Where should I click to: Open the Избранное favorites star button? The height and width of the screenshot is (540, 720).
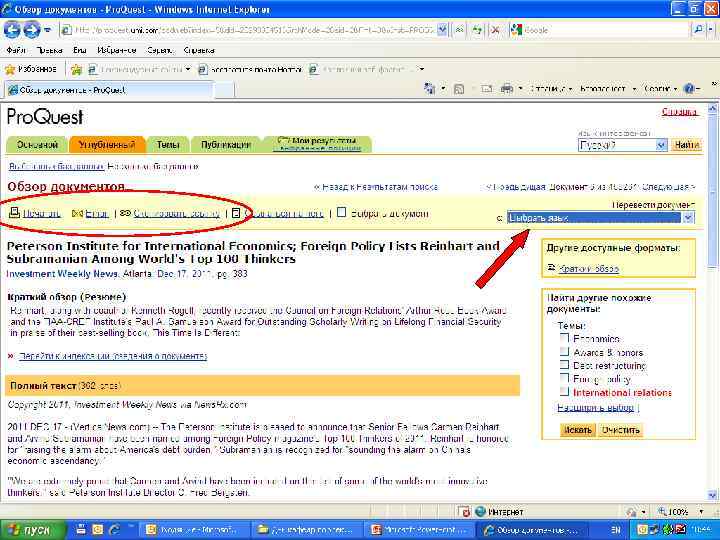point(30,69)
